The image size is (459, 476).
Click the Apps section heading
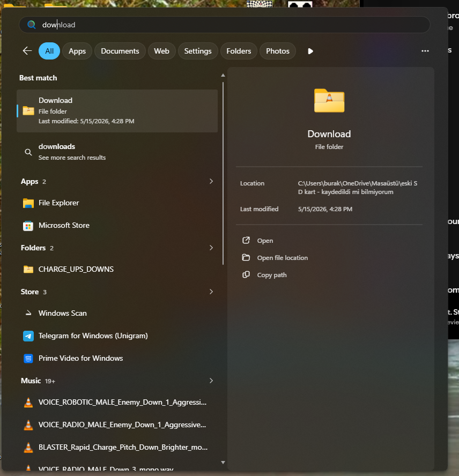tap(29, 182)
